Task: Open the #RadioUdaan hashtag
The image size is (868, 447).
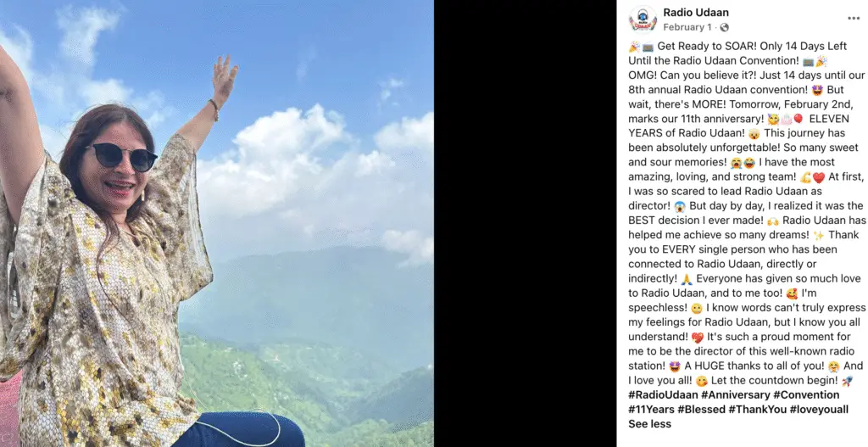Action: pyautogui.click(x=663, y=395)
